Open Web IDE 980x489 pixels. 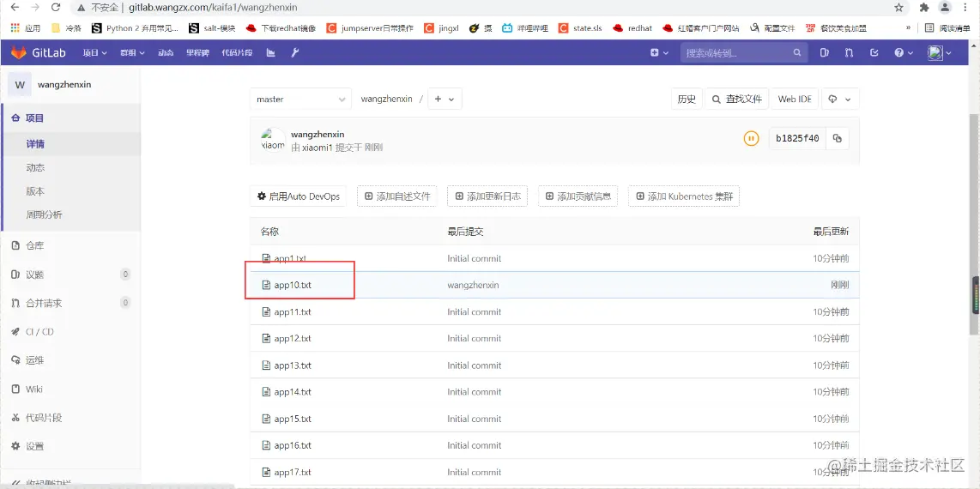click(x=795, y=100)
